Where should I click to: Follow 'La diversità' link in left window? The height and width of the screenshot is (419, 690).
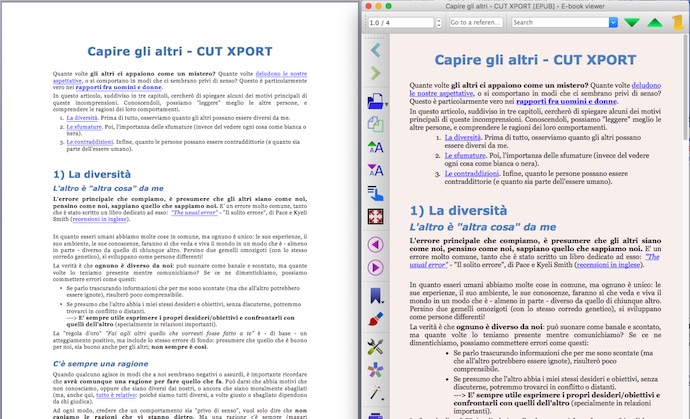click(82, 118)
